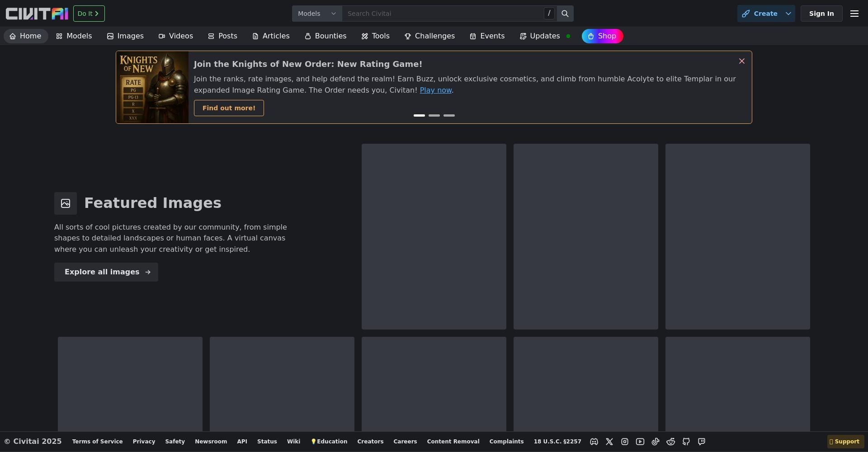Click the Featured Images heading text
This screenshot has height=452, width=868.
click(x=153, y=203)
